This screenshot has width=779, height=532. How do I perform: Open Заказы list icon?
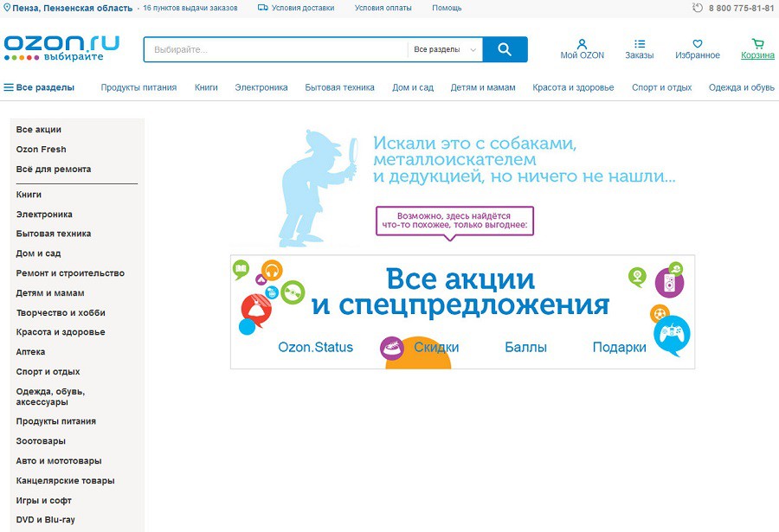pos(640,44)
